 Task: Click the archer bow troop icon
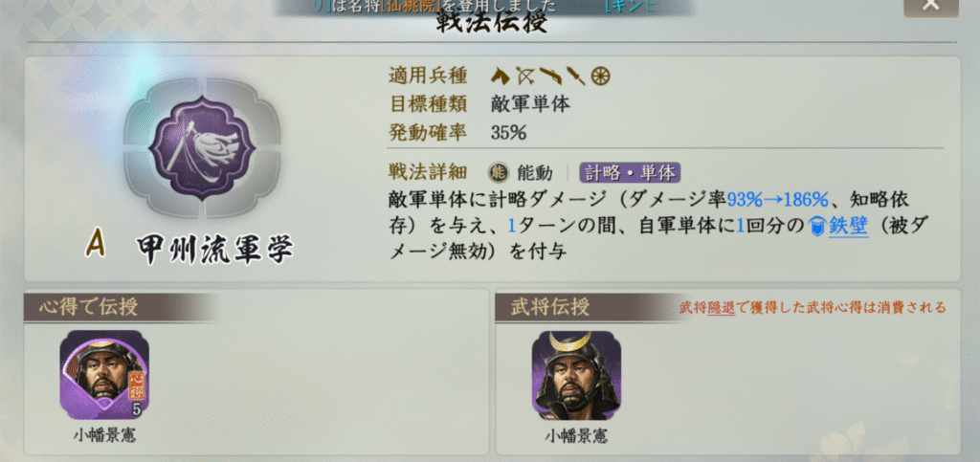click(x=523, y=77)
